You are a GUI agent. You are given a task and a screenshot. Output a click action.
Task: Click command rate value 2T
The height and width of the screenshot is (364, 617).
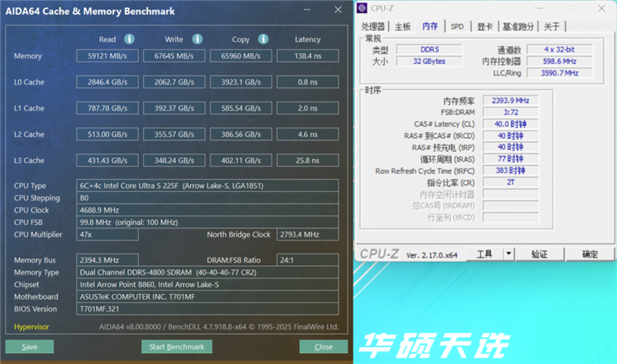[510, 183]
